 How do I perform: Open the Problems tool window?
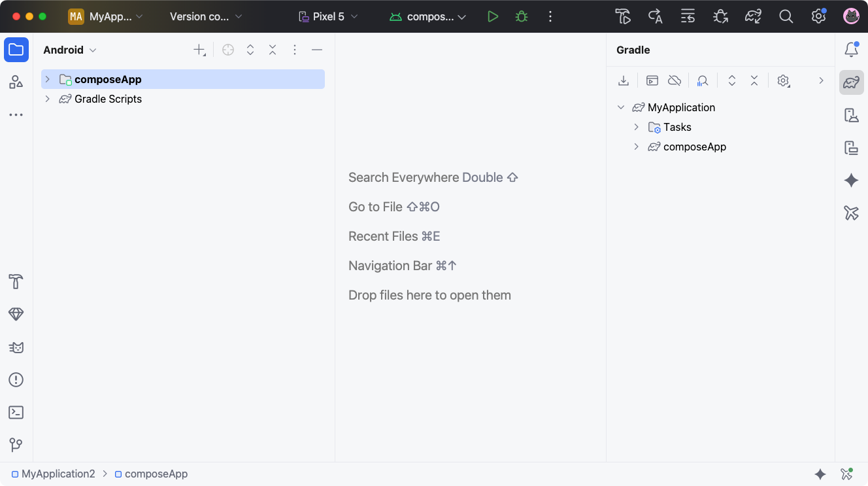coord(16,380)
